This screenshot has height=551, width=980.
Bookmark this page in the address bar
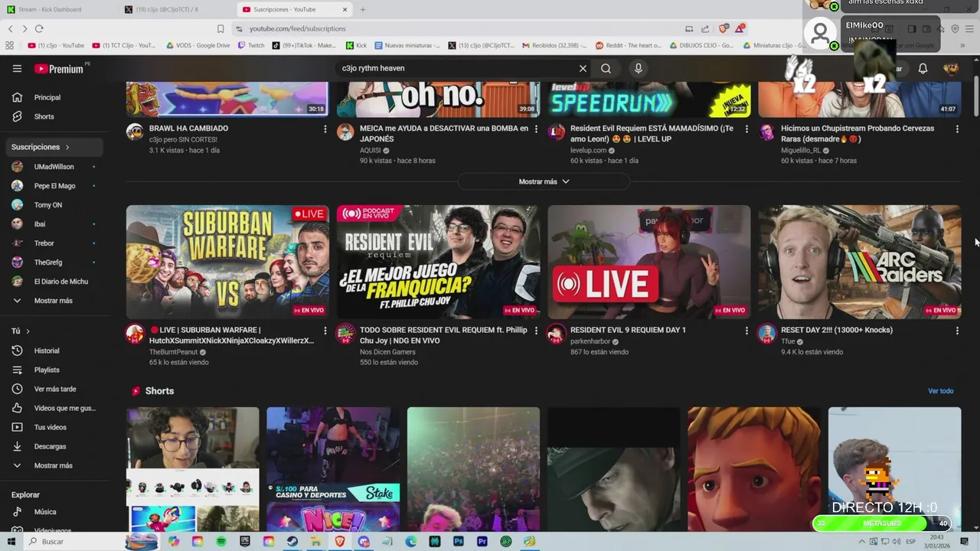220,28
